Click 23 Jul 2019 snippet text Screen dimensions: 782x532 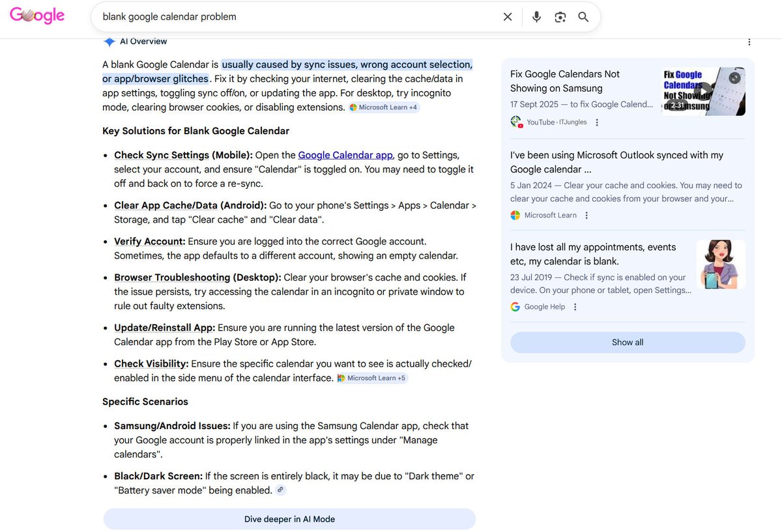point(601,284)
